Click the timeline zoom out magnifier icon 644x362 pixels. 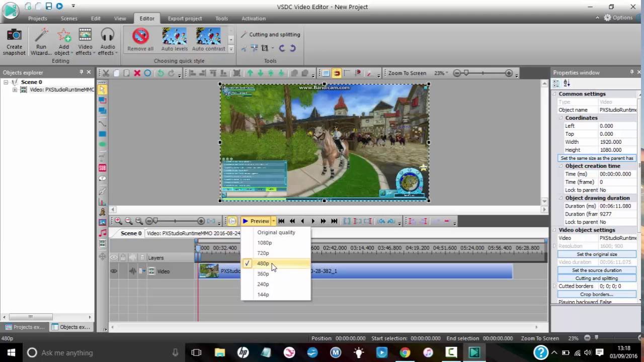(x=128, y=221)
